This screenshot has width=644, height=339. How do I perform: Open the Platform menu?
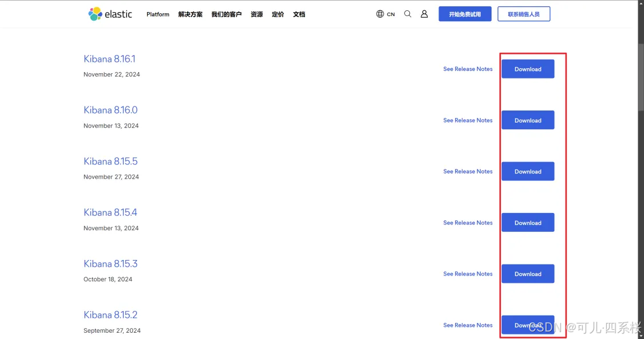[x=158, y=14]
